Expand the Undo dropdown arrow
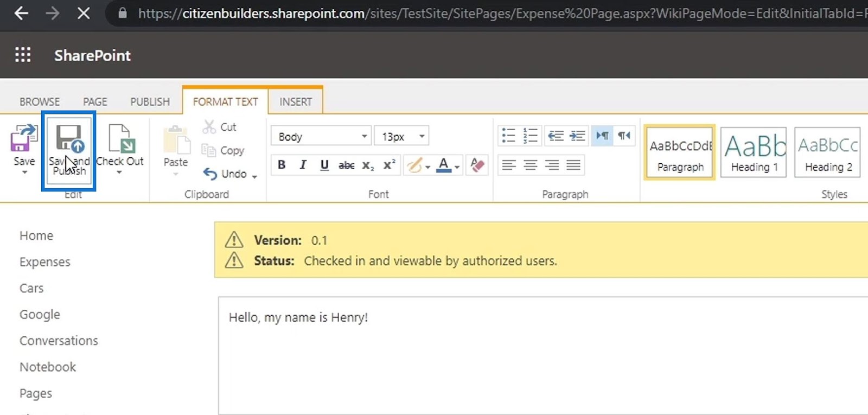 [x=254, y=176]
